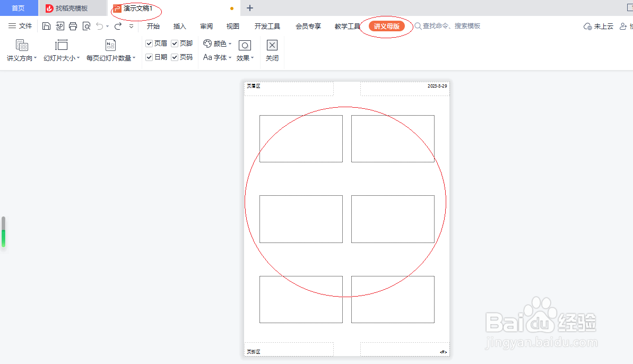Switch to the 视图 ribbon tab
The width and height of the screenshot is (633, 364).
point(232,26)
